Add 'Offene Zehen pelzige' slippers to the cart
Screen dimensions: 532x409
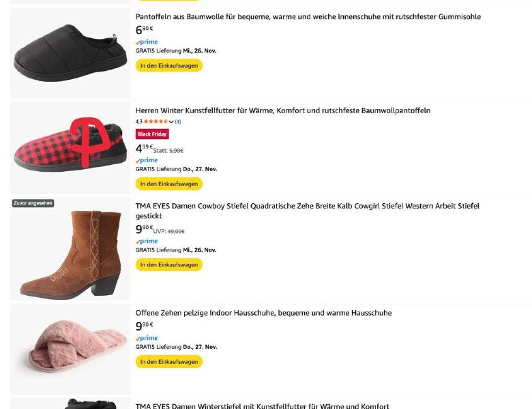[169, 361]
